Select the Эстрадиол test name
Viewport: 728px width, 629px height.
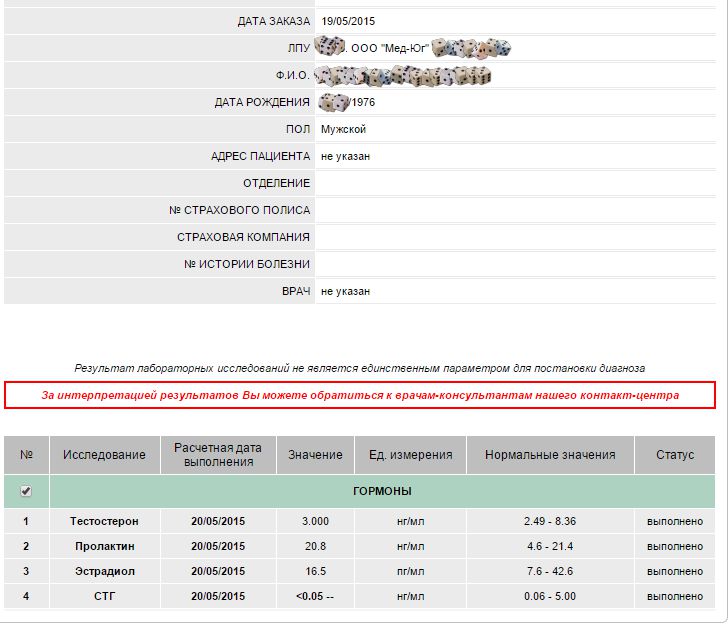click(x=104, y=571)
